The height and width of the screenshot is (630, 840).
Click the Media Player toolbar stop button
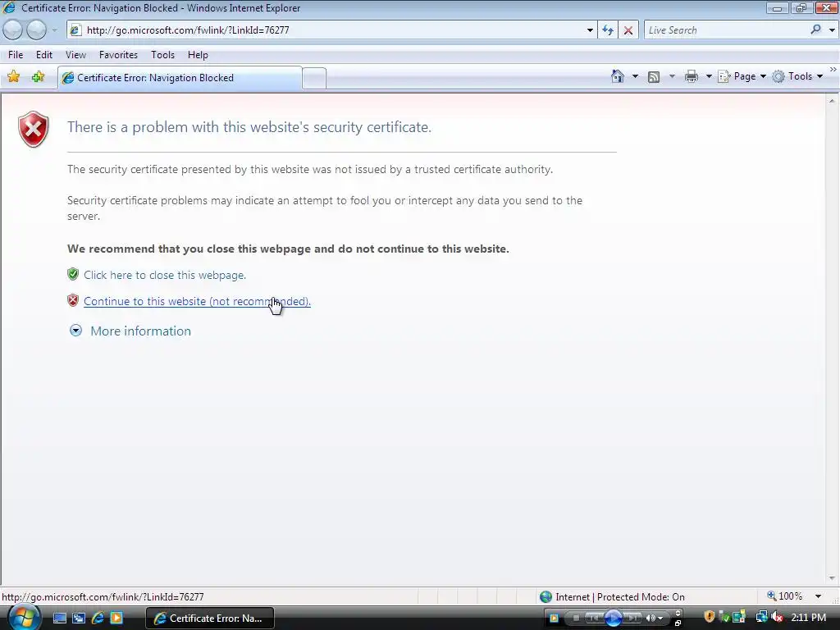576,619
